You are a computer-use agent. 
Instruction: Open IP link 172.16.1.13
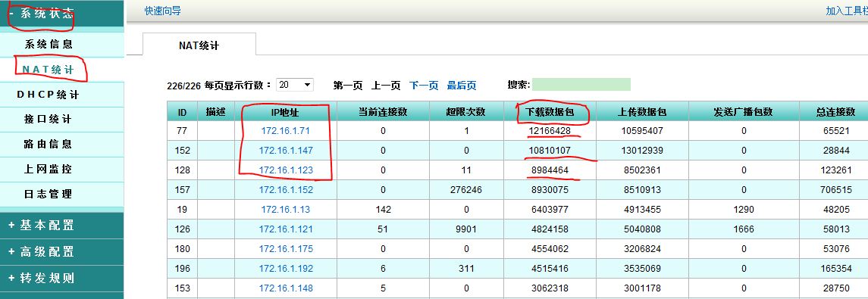pos(286,210)
